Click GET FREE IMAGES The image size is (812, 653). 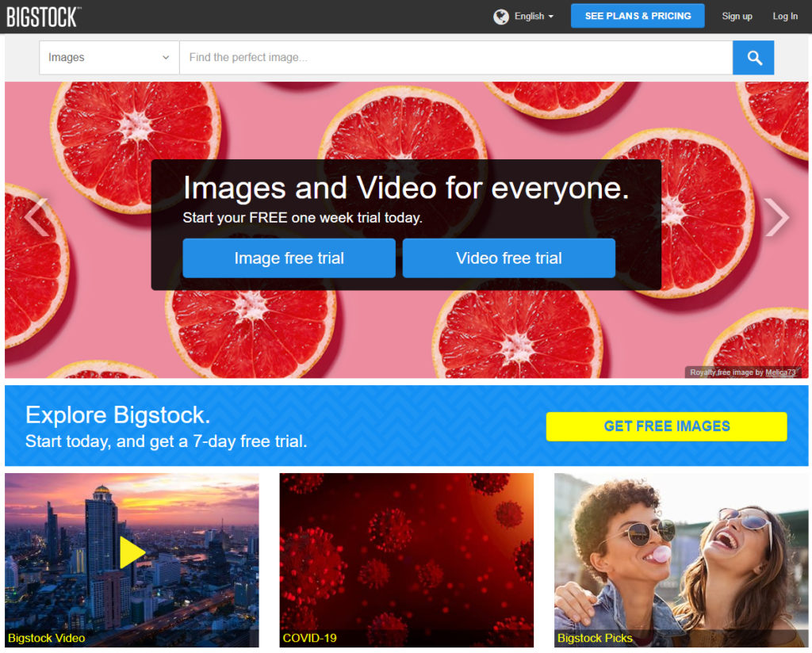[666, 426]
